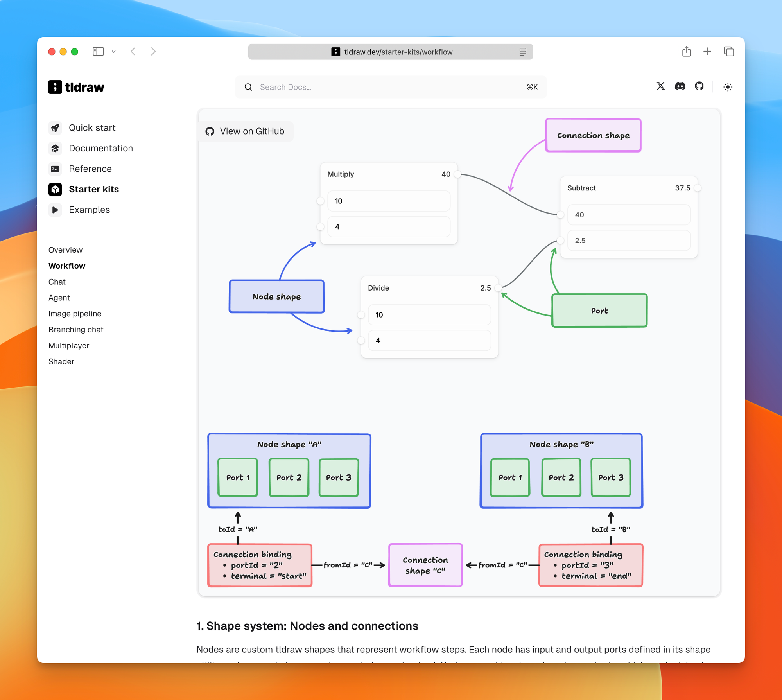Click the Multiply node output port
The width and height of the screenshot is (782, 700).
[x=457, y=174]
